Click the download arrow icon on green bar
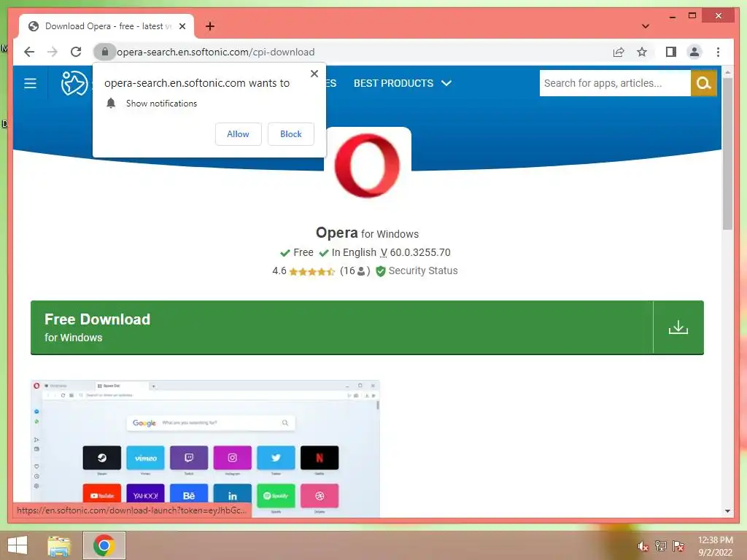 coord(678,327)
